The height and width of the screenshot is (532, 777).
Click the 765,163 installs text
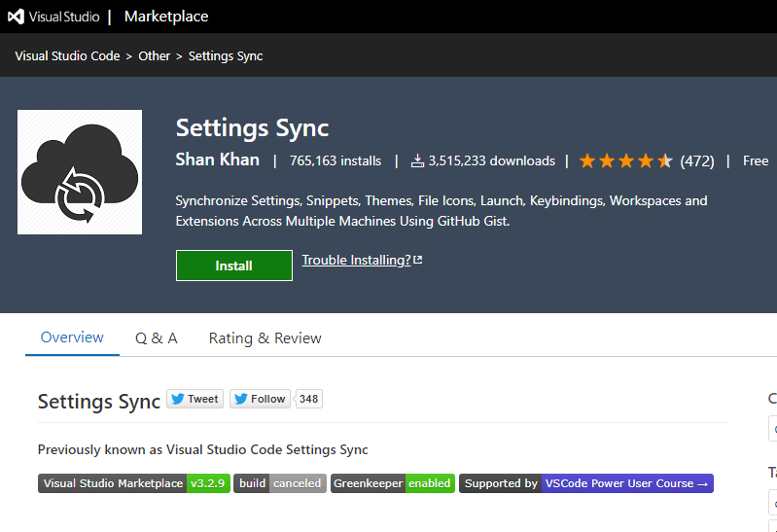336,160
